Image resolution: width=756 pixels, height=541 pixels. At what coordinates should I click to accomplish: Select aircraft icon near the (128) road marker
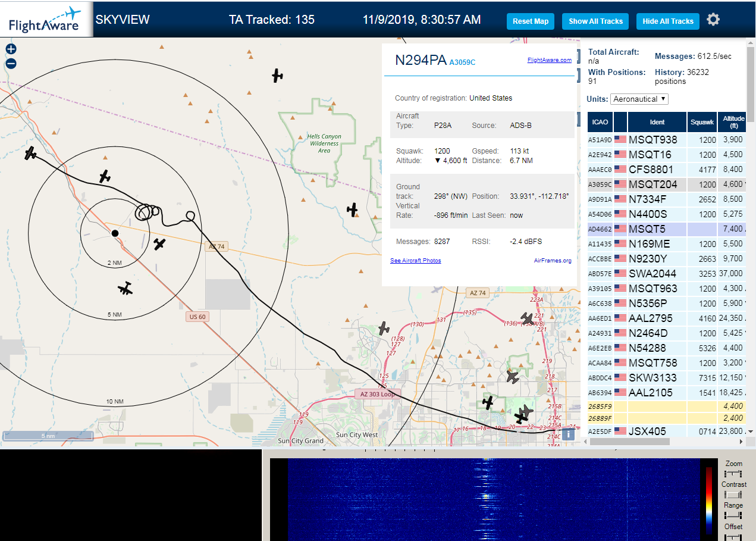pos(384,328)
